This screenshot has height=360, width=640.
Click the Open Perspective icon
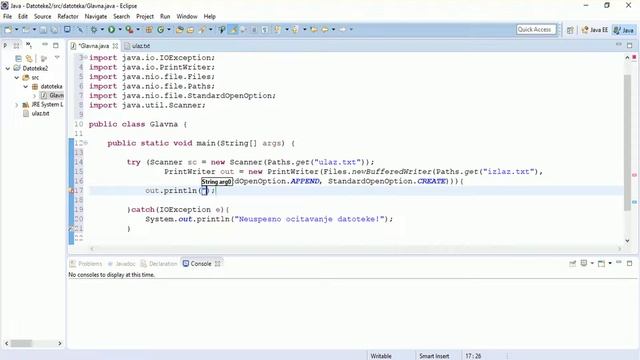click(570, 30)
